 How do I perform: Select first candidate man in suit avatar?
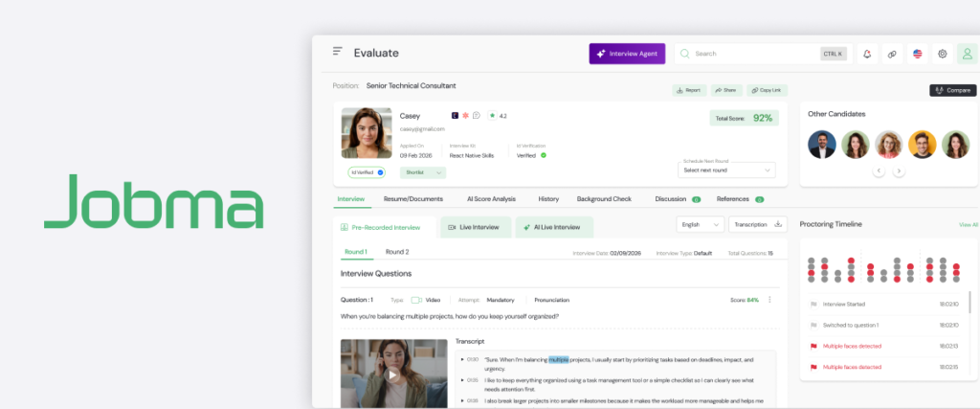[x=822, y=145]
